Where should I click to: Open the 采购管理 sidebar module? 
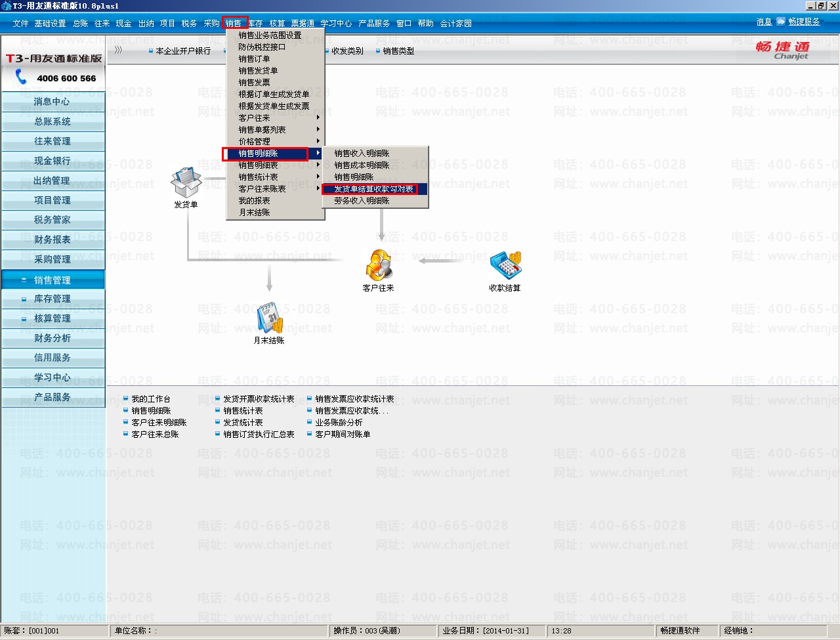52,259
